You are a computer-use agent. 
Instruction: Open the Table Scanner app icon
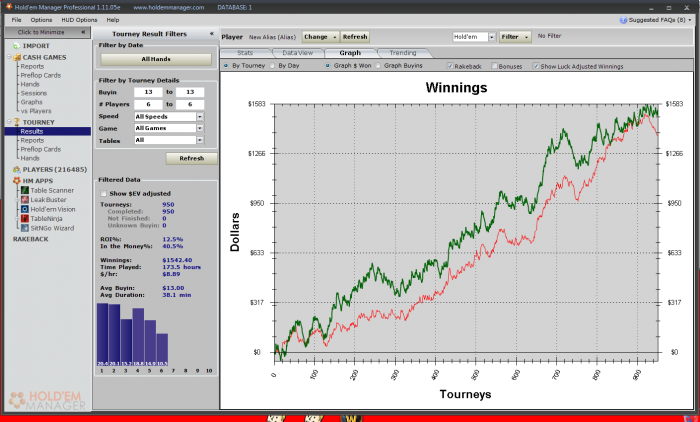(25, 190)
